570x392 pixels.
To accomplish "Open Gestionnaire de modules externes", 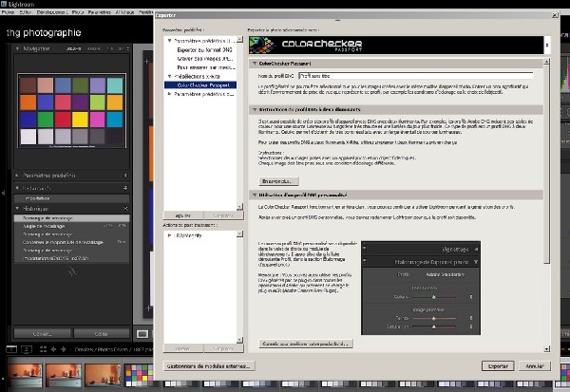I will pyautogui.click(x=209, y=365).
